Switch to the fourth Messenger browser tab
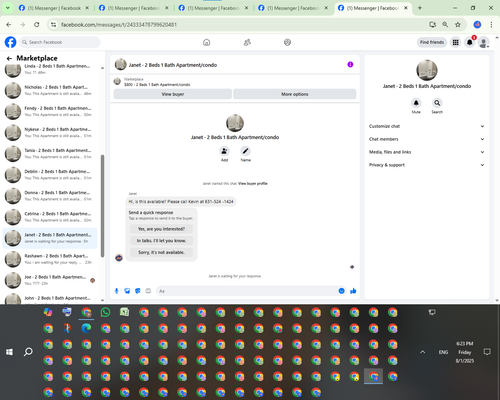 pos(293,8)
